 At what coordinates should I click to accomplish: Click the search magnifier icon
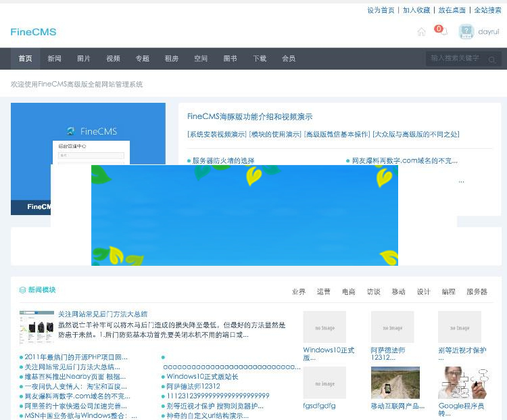click(492, 60)
